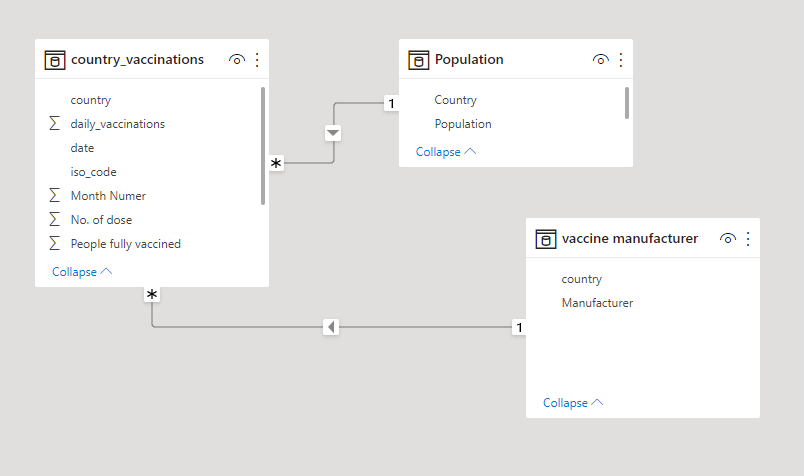Viewport: 804px width, 476px height.
Task: Open more options for country_vaccinations table
Action: (257, 60)
